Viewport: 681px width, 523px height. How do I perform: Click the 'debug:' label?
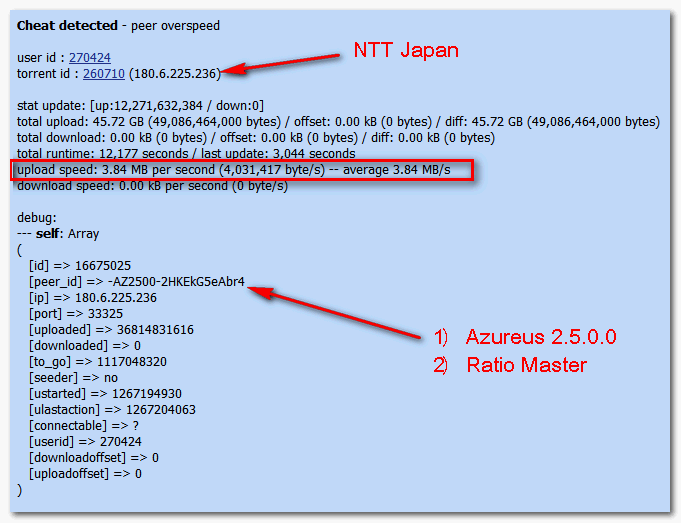pyautogui.click(x=37, y=218)
